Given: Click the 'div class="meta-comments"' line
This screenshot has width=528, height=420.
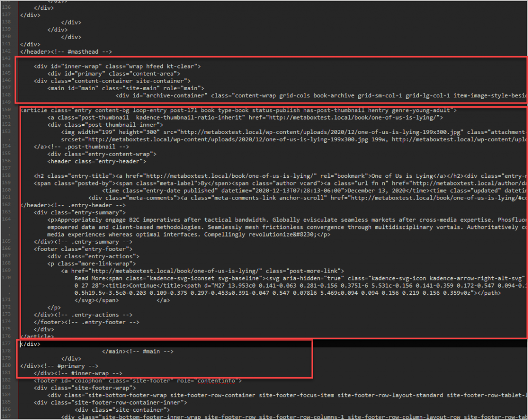Looking at the screenshot, I should 308,198.
